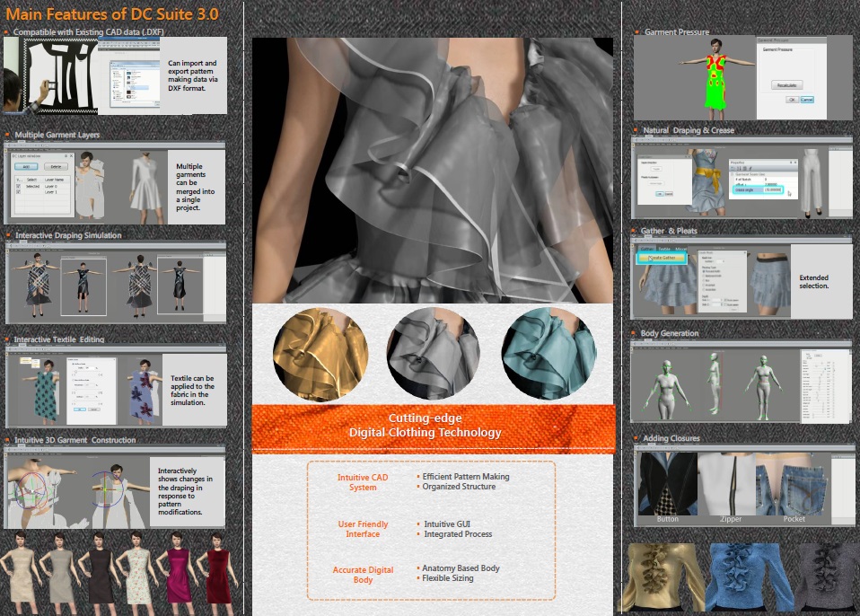Open the Gather tab
The height and width of the screenshot is (616, 860).
[647, 249]
